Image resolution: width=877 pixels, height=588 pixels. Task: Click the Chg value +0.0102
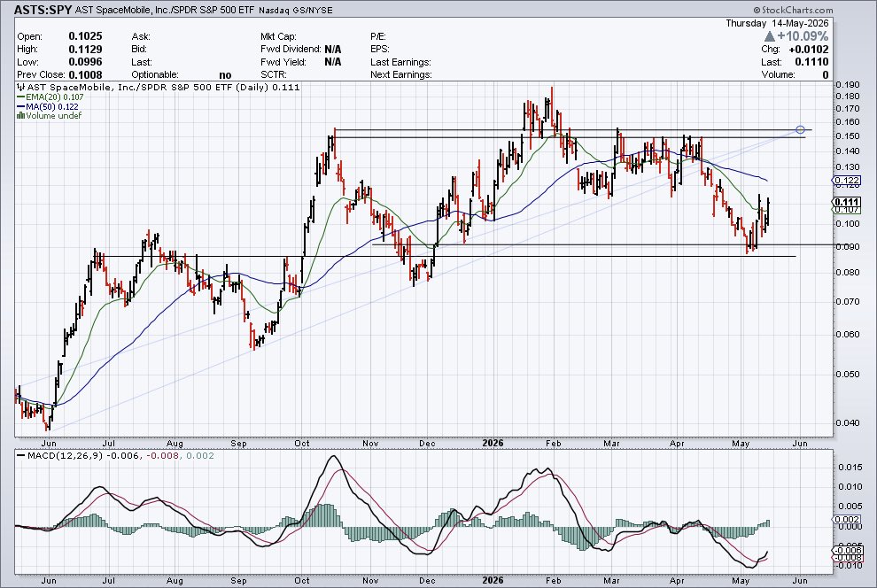tap(809, 50)
